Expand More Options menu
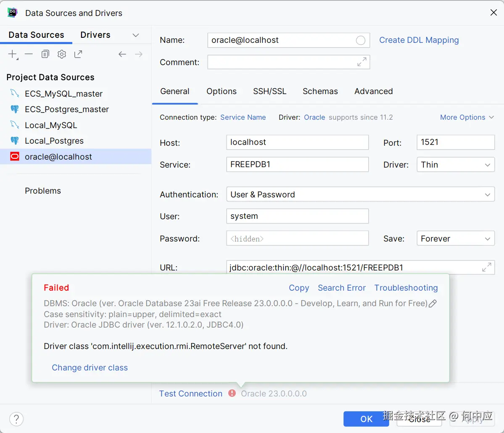 point(467,118)
